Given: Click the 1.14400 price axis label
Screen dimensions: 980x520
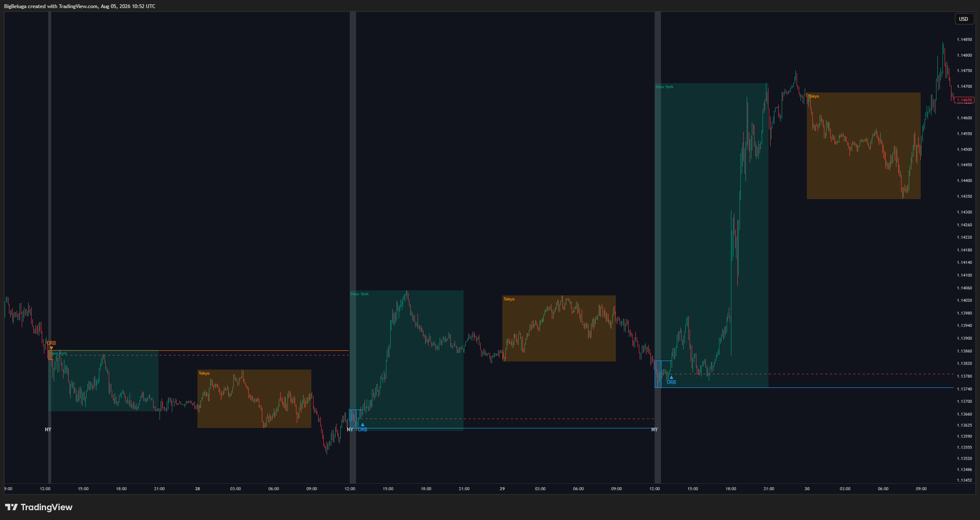Looking at the screenshot, I should pyautogui.click(x=965, y=181).
